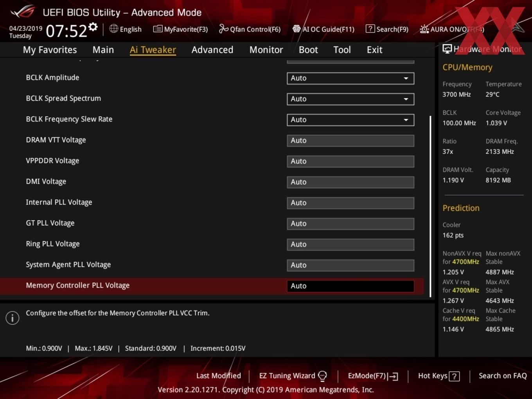Image resolution: width=532 pixels, height=399 pixels.
Task: Click the ROG logo icon
Action: pos(23,11)
